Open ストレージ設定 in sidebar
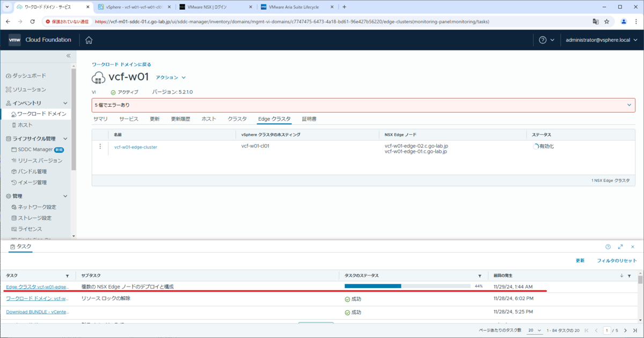 35,218
